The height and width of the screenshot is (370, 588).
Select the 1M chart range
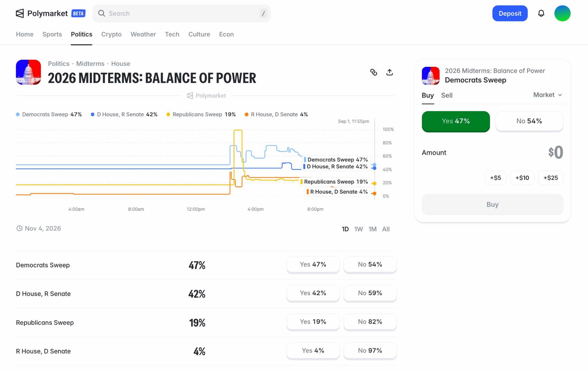point(372,229)
